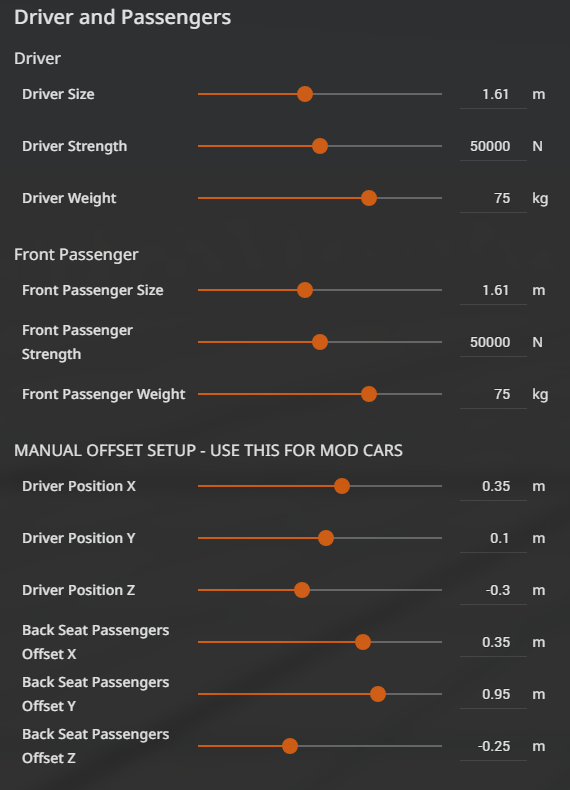The height and width of the screenshot is (790, 570).
Task: Click the Driver Weight slider handle
Action: (368, 198)
